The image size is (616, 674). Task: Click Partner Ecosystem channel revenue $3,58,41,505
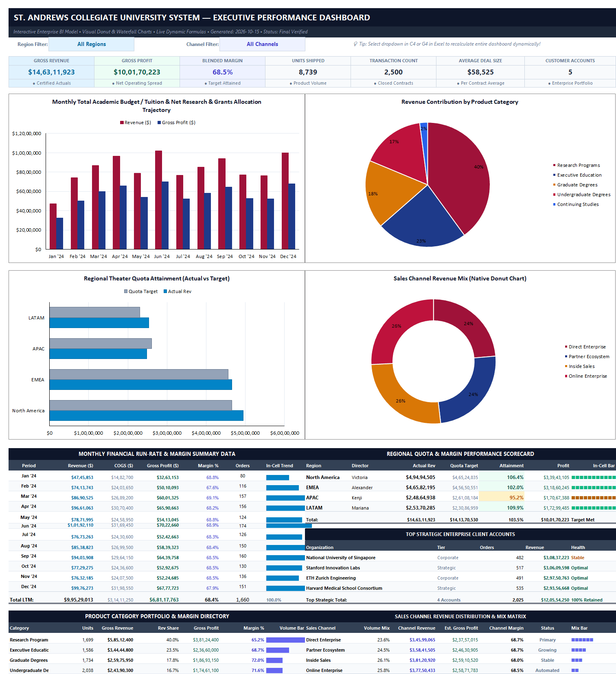(422, 650)
